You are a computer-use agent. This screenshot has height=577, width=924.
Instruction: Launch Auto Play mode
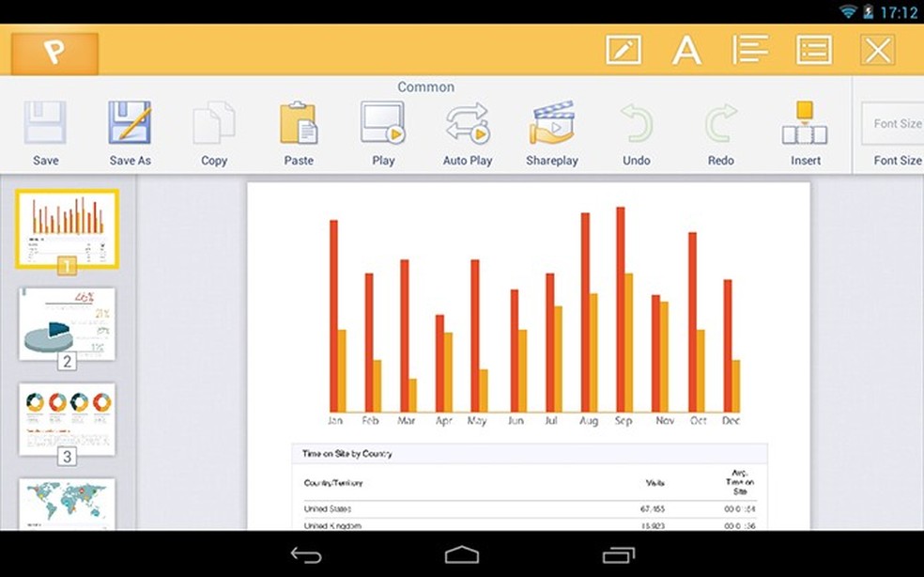click(467, 129)
